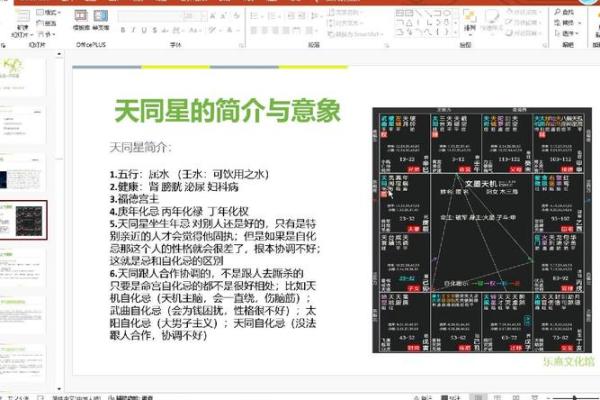Click the Find button
This screenshot has height=400, width=600.
pyautogui.click(x=564, y=12)
